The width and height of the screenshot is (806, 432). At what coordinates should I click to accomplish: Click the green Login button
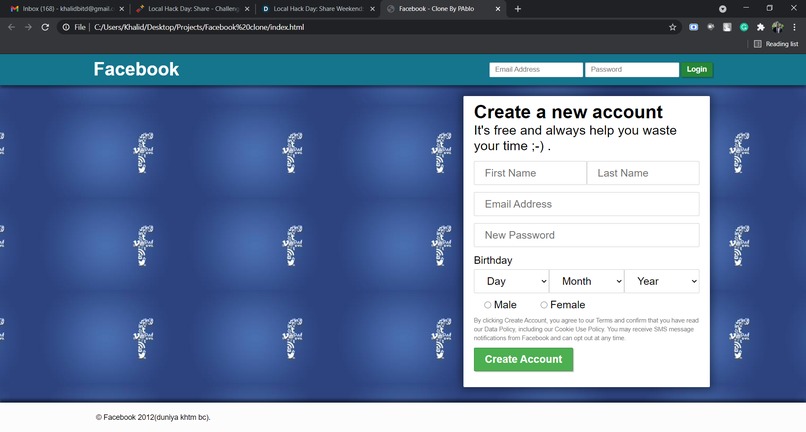(697, 69)
